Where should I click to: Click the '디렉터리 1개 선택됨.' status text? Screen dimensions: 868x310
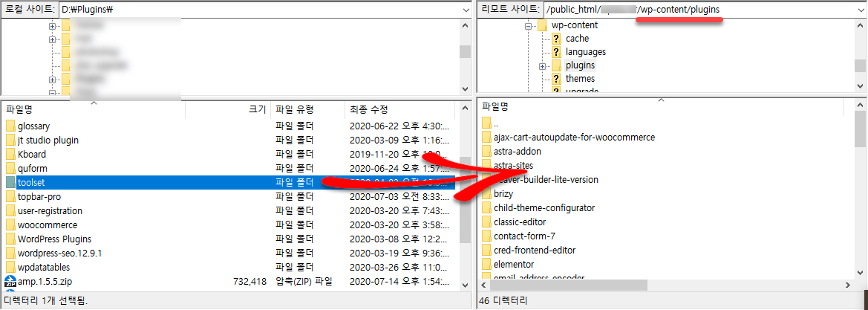pyautogui.click(x=48, y=301)
